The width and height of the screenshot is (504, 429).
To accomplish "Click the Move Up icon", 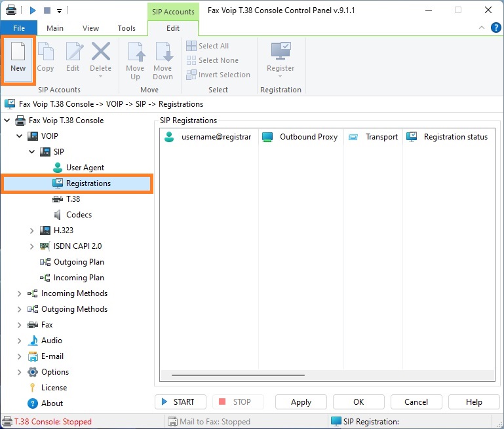I will [136, 51].
